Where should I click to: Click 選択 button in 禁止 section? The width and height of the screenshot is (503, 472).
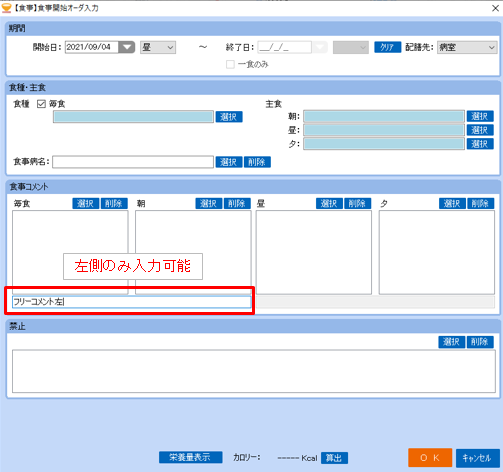tap(452, 342)
